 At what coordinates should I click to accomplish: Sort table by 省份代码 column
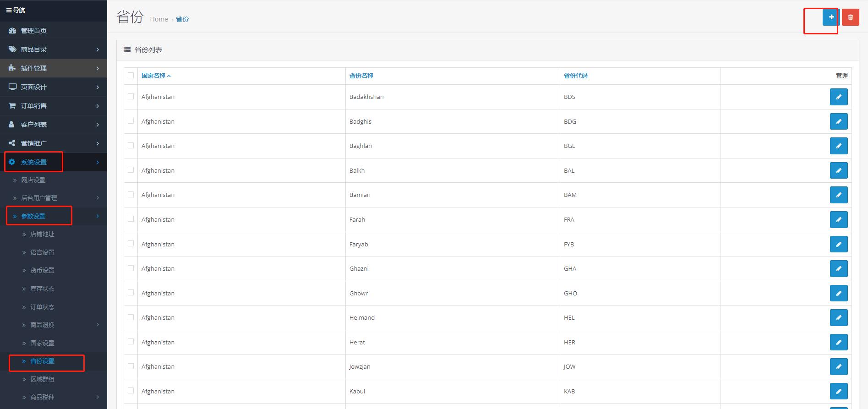click(575, 76)
